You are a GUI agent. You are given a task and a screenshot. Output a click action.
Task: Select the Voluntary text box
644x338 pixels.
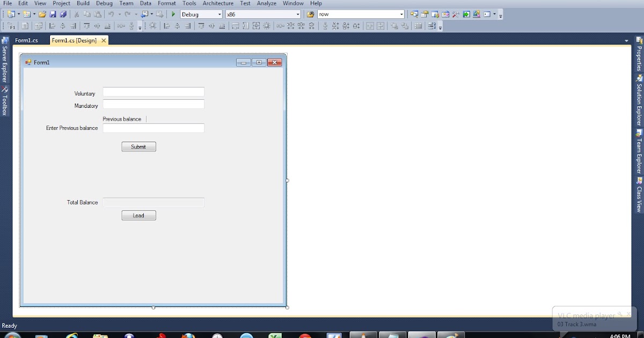153,92
